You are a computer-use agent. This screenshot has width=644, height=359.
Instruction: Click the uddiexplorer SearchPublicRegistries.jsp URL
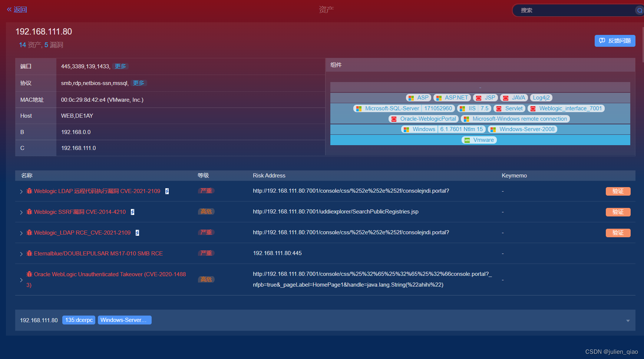[x=336, y=212]
